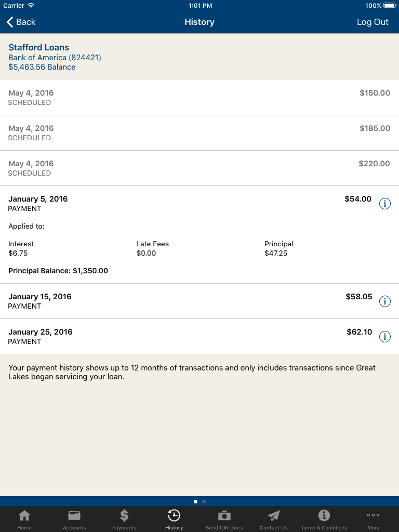Open the Accounts folder tab
Image resolution: width=399 pixels, height=532 pixels.
tap(74, 520)
